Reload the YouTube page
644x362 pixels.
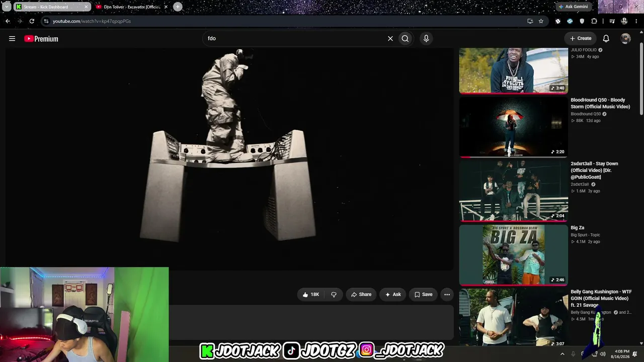pos(32,21)
